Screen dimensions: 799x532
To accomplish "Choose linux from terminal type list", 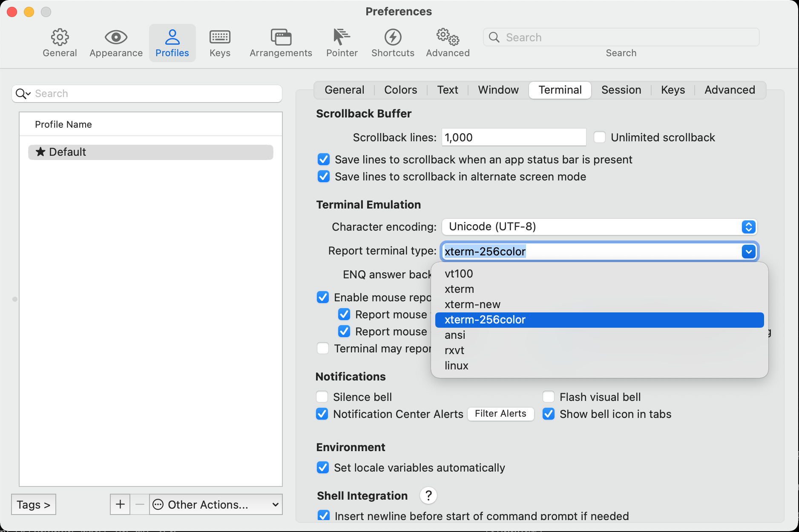I will tap(599, 366).
